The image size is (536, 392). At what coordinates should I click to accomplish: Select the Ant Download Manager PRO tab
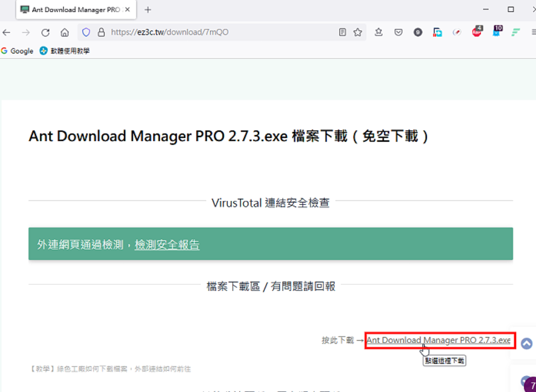pos(76,10)
